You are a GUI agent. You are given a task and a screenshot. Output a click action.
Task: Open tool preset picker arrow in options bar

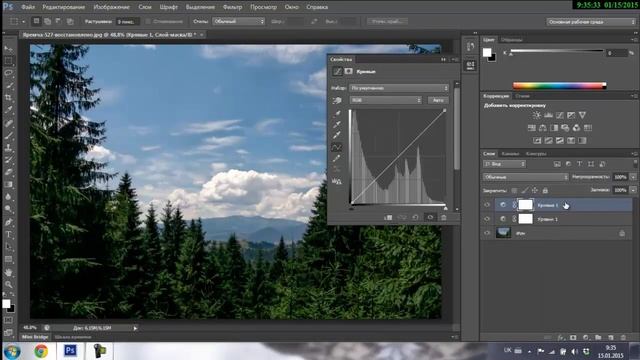(24, 21)
